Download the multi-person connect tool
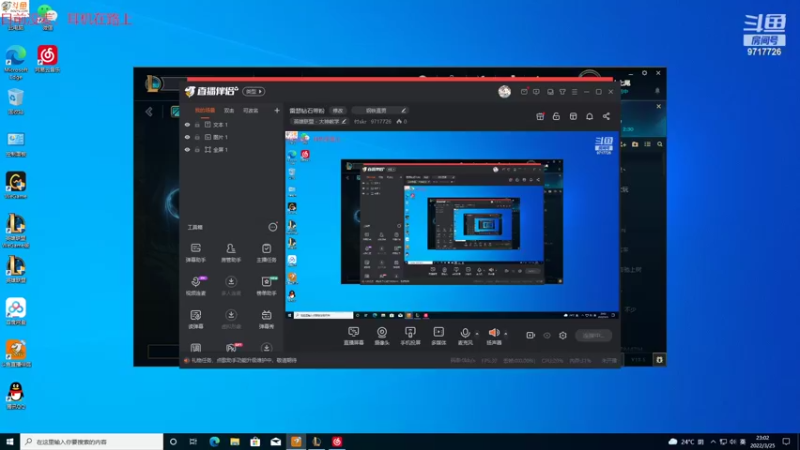 (231, 286)
